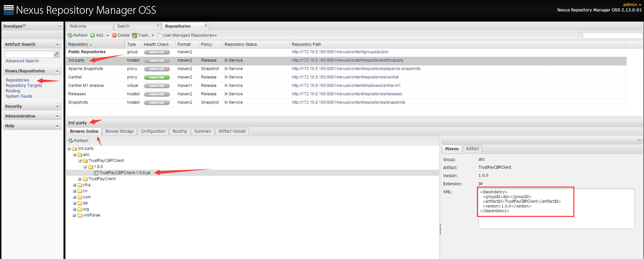Click the Refresh icon in repositories toolbar

point(70,35)
